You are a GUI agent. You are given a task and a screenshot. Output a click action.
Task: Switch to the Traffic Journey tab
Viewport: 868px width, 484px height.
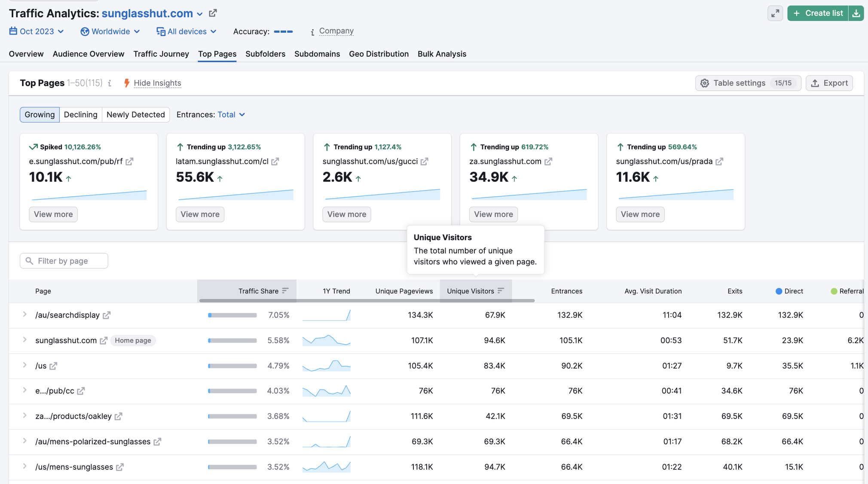coord(161,54)
